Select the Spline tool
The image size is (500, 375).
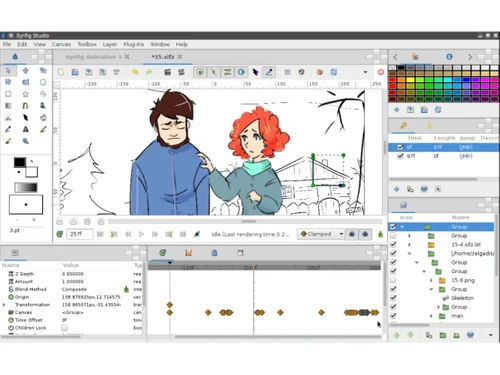pos(26,106)
